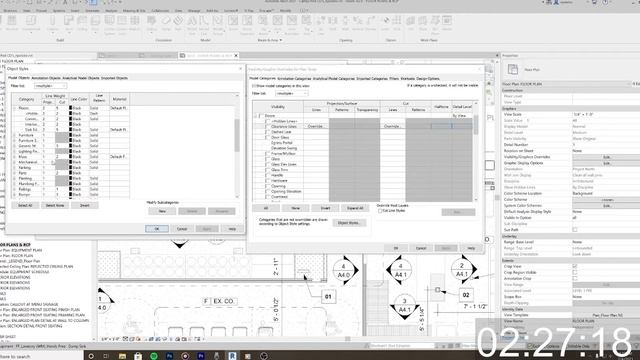Toggle the Hidden Lines visibility checkbox
Image resolution: width=640 pixels, height=360 pixels.
pos(268,121)
